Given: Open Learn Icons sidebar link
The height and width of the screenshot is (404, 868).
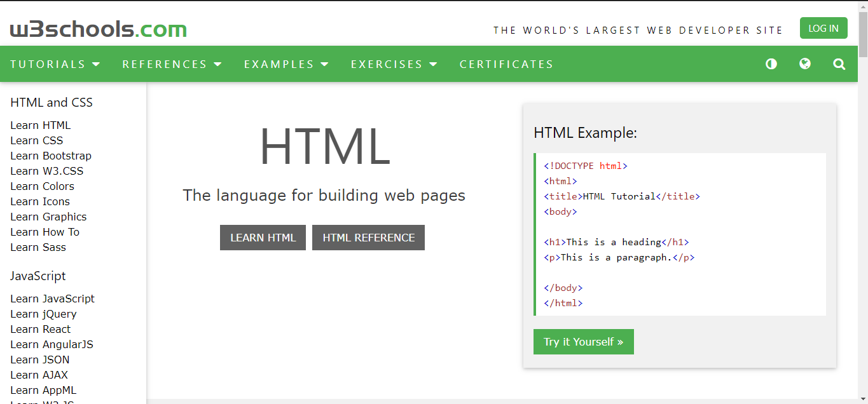Looking at the screenshot, I should point(40,201).
